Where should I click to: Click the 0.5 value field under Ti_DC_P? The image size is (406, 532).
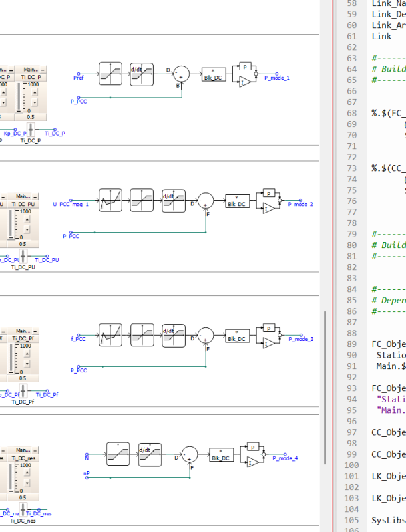coord(31,117)
